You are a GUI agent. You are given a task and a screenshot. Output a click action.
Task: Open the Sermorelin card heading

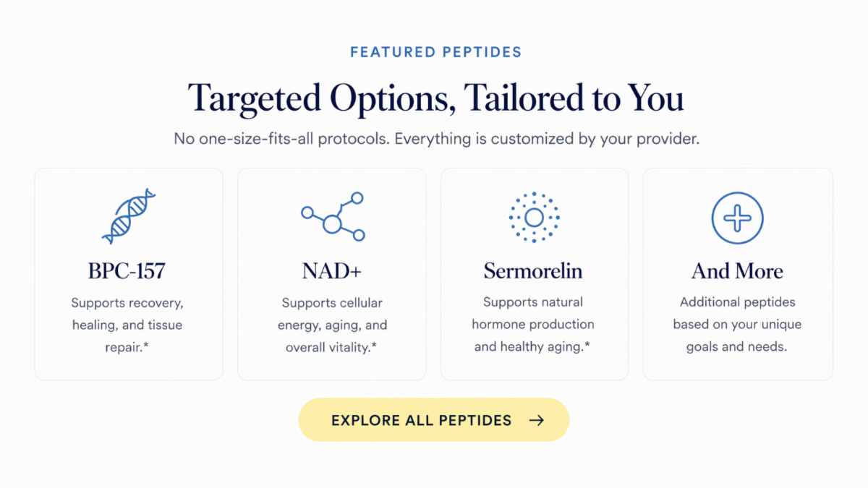[x=533, y=271]
